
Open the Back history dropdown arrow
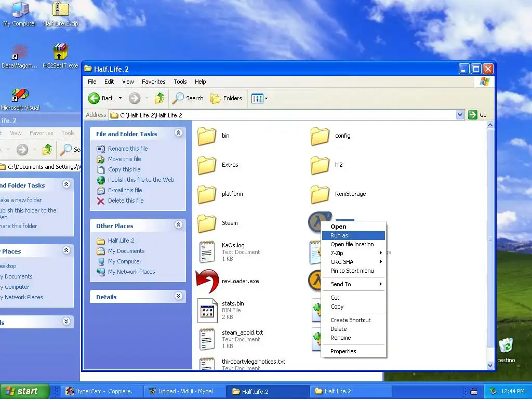[x=120, y=98]
